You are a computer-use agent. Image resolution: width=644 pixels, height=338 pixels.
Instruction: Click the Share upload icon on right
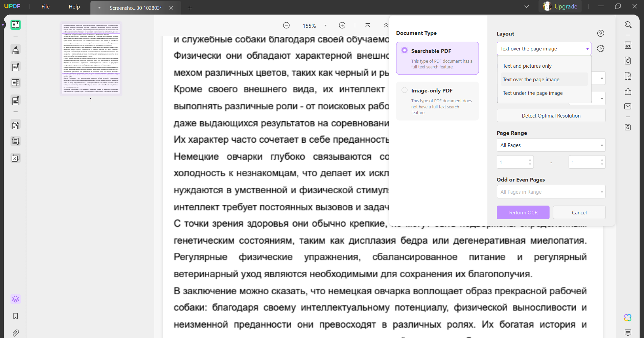[x=628, y=91]
